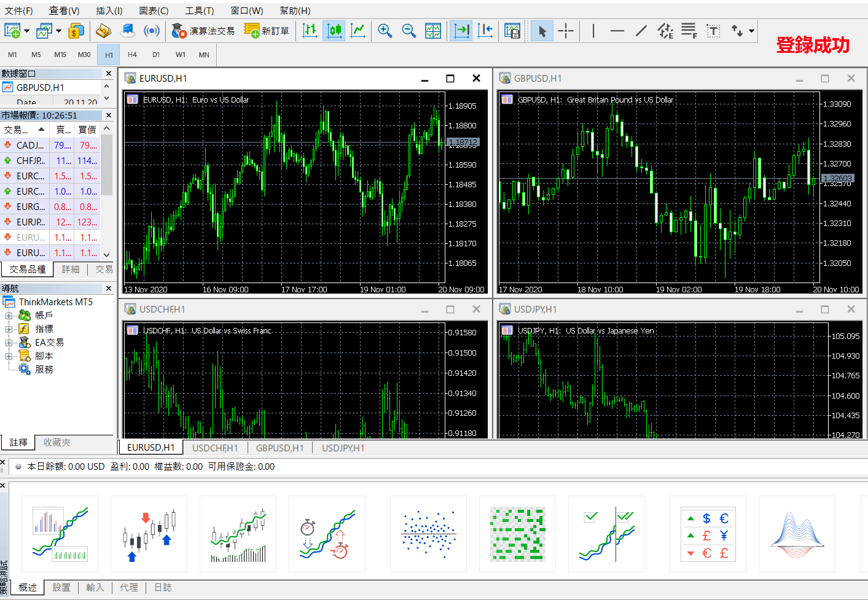
Task: Toggle auto scroll on the chart
Action: (x=461, y=29)
